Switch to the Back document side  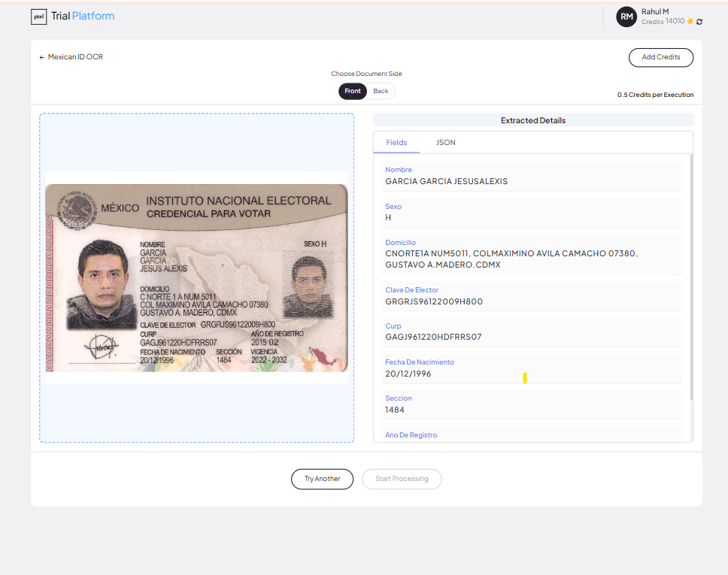point(380,90)
